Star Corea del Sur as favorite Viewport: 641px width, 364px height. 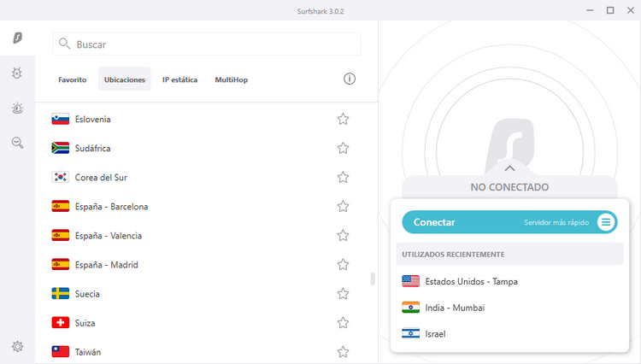point(343,177)
